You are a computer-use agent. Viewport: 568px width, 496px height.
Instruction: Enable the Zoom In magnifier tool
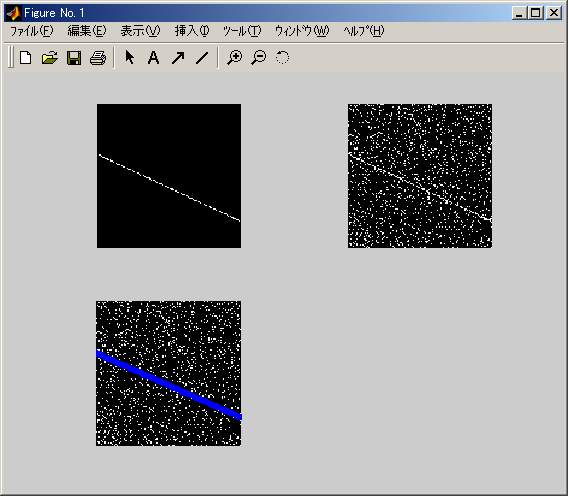click(x=235, y=58)
